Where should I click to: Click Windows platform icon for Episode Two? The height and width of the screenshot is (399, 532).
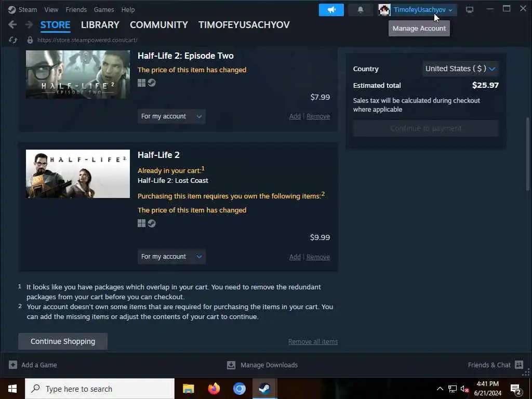point(141,83)
